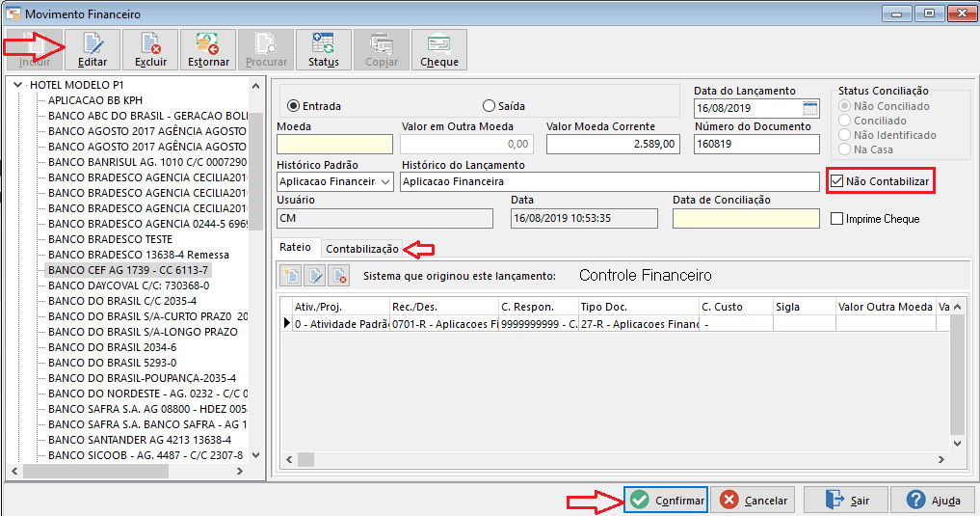This screenshot has width=980, height=516.
Task: Select the 0701-R - Aplicacoes grid cell
Action: pyautogui.click(x=444, y=324)
